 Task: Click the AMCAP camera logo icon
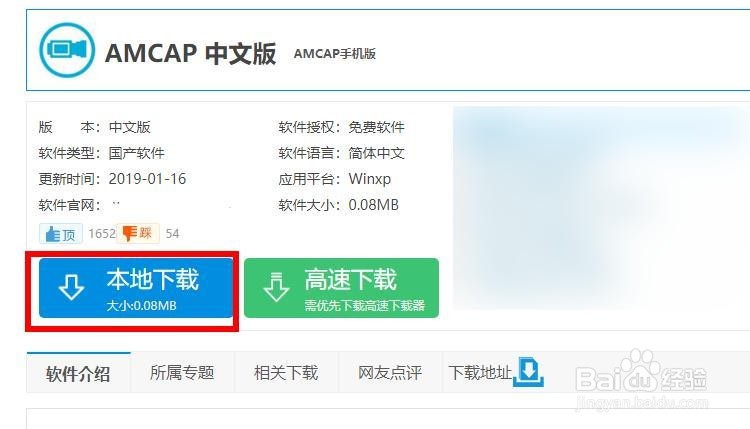pos(67,50)
